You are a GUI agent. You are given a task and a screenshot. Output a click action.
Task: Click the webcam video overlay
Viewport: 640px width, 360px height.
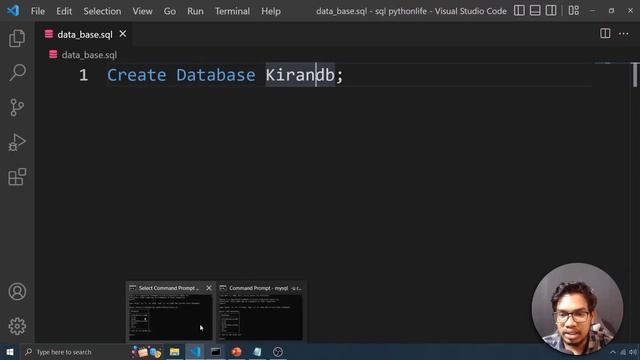pyautogui.click(x=577, y=309)
